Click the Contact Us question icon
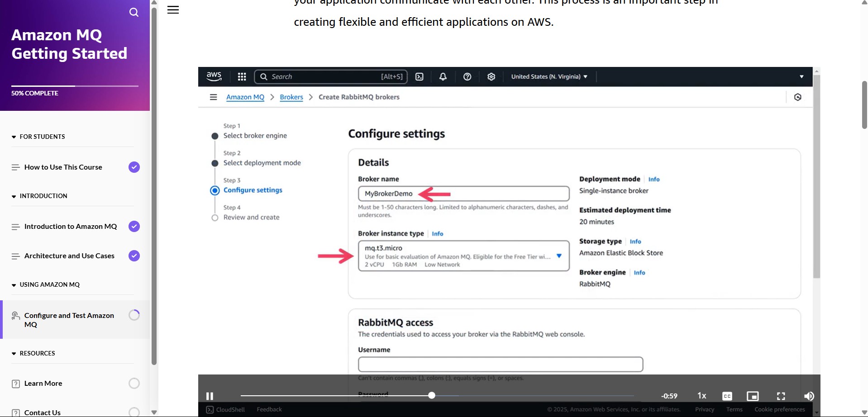The image size is (868, 417). [x=15, y=413]
